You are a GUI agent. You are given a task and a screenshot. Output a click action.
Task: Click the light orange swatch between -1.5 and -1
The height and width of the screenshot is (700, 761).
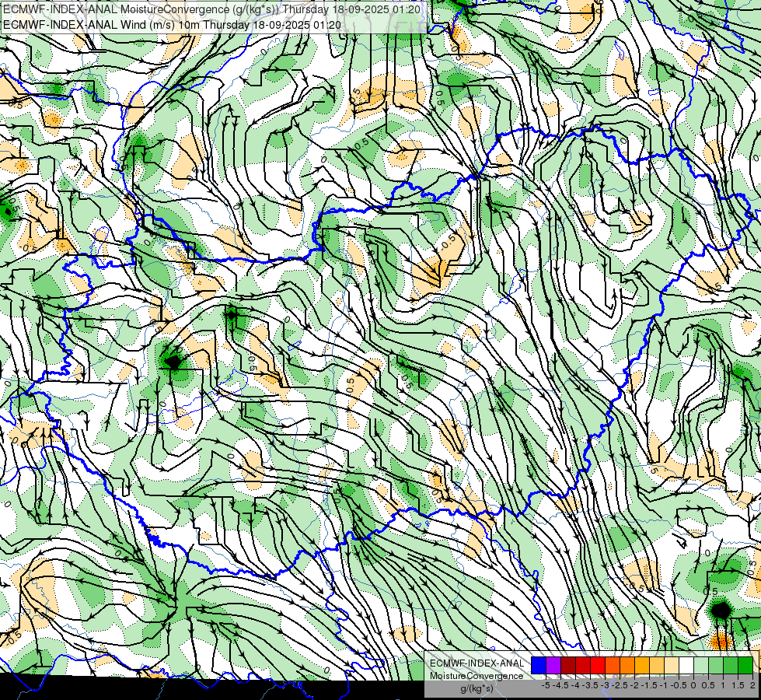click(657, 666)
